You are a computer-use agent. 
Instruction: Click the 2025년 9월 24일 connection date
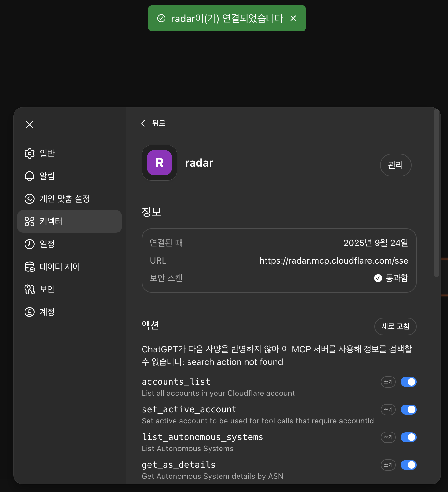pyautogui.click(x=376, y=243)
